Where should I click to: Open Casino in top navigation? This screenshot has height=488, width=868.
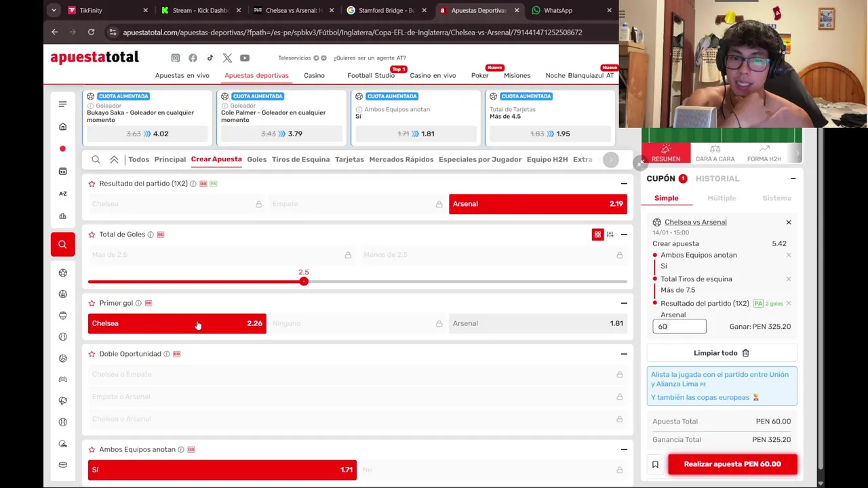click(314, 75)
